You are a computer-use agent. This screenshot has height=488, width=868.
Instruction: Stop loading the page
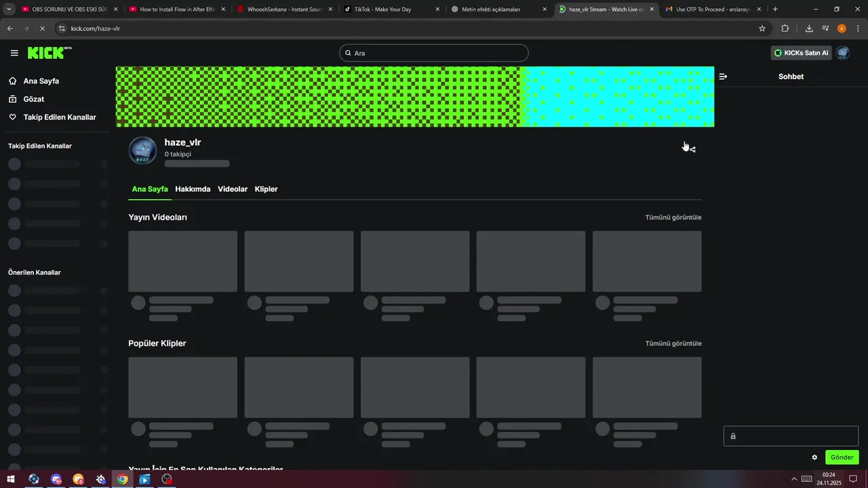coord(42,28)
